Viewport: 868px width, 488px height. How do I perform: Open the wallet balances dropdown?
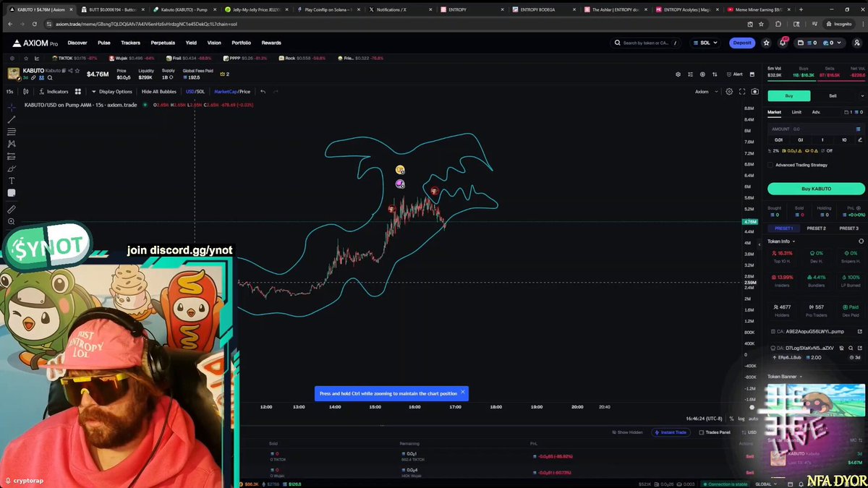(820, 43)
